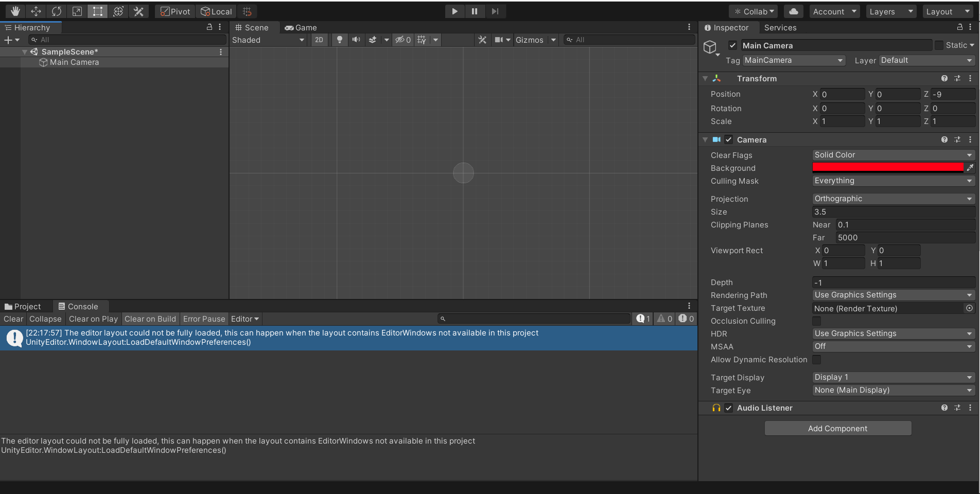The height and width of the screenshot is (494, 980).
Task: Select the Scale tool
Action: [x=77, y=11]
